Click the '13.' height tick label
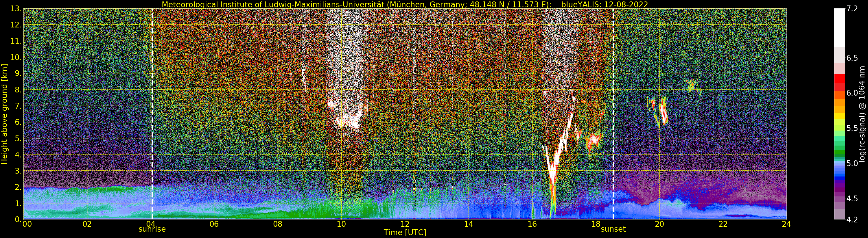The width and height of the screenshot is (868, 238). 16,9
